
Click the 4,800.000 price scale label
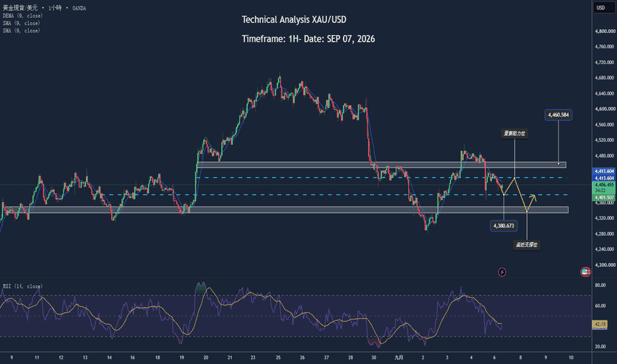pos(605,31)
